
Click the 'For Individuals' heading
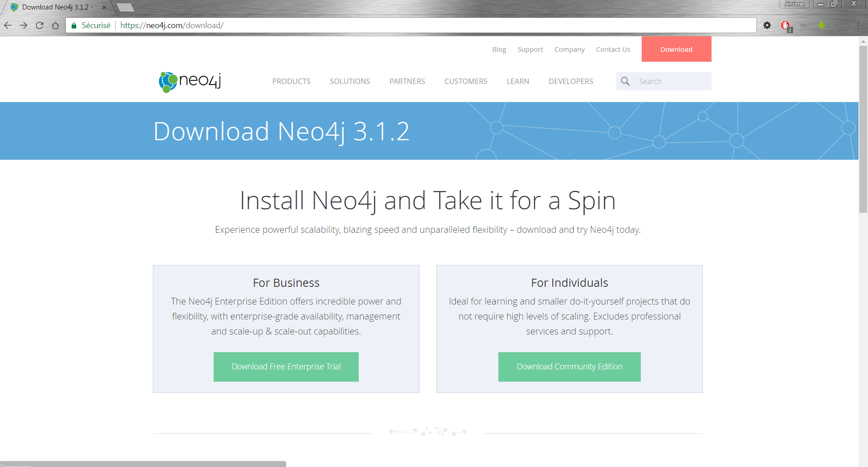570,283
